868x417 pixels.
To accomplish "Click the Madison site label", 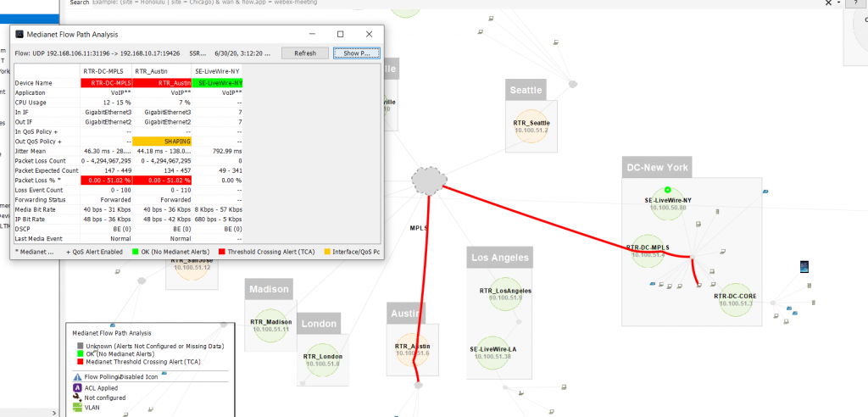I will tap(269, 289).
